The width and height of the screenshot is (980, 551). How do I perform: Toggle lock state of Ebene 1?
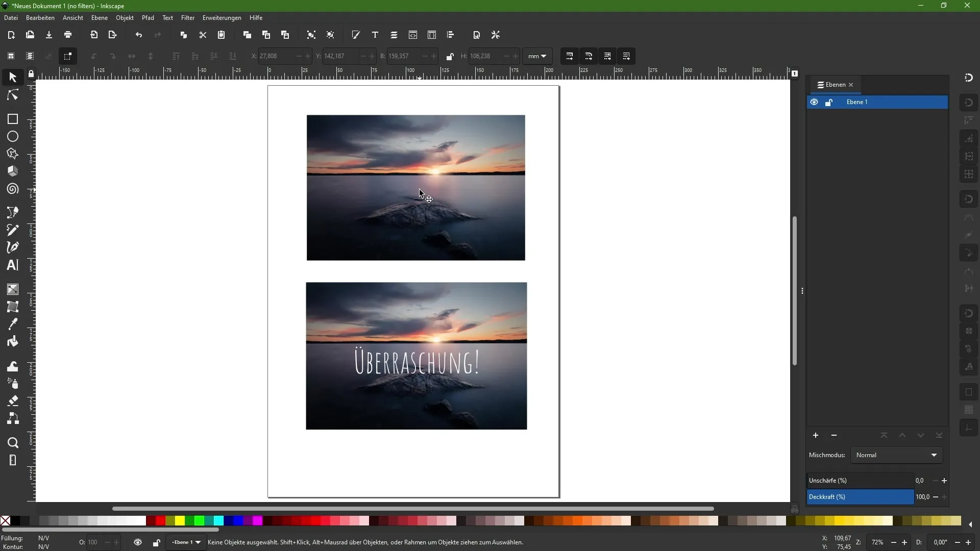pyautogui.click(x=830, y=102)
